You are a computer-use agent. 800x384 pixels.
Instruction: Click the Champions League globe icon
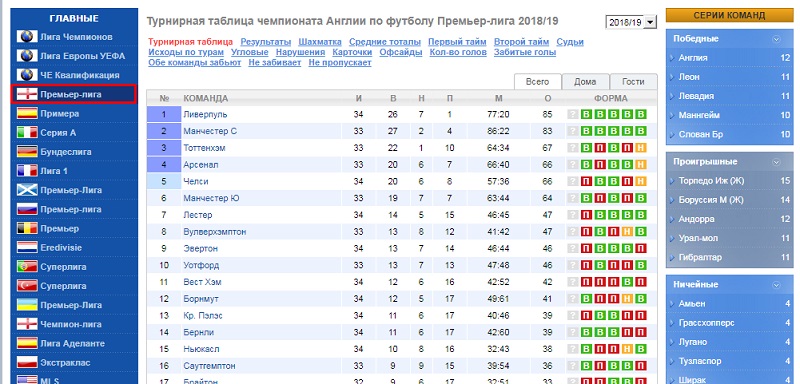[27, 37]
